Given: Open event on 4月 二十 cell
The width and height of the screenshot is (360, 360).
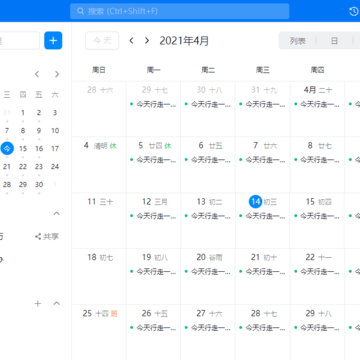Looking at the screenshot, I should [317, 104].
